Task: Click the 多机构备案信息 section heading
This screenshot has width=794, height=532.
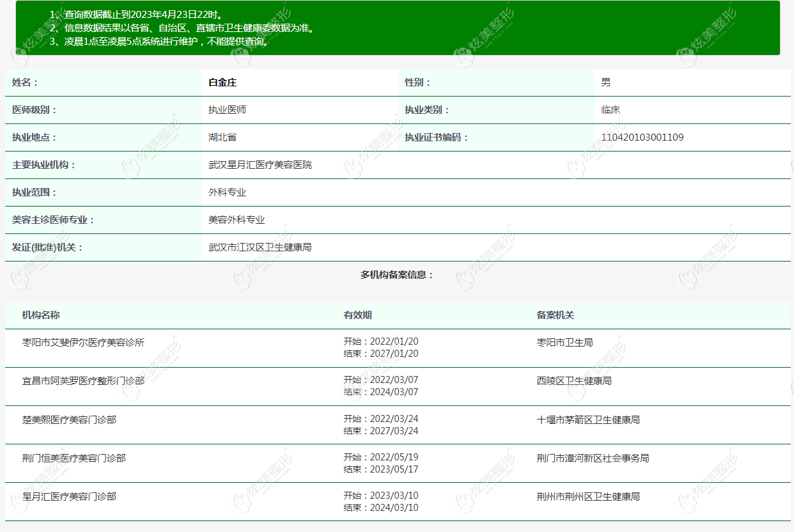Action: [x=397, y=275]
